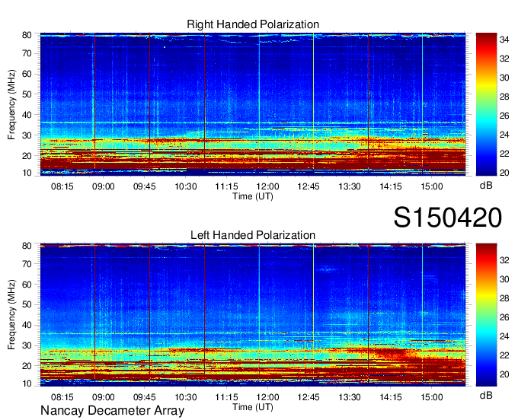The height and width of the screenshot is (420, 518).
Task: Click the 34 dB label on upper colorbar
Action: [x=504, y=40]
